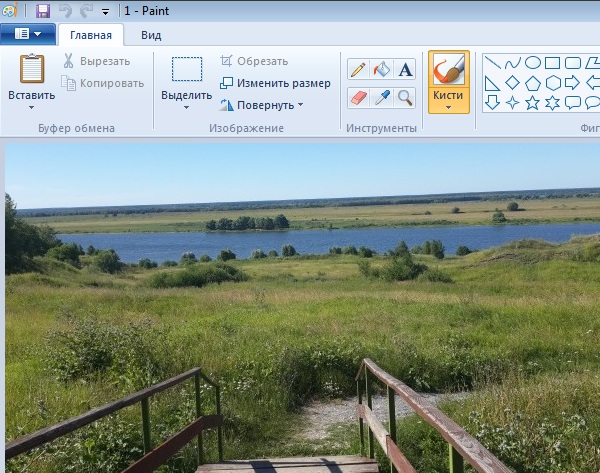Select the Diamond shape

click(x=512, y=82)
